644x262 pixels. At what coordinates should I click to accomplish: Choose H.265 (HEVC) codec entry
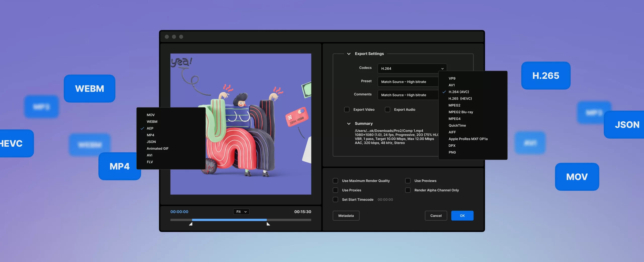[x=460, y=99]
